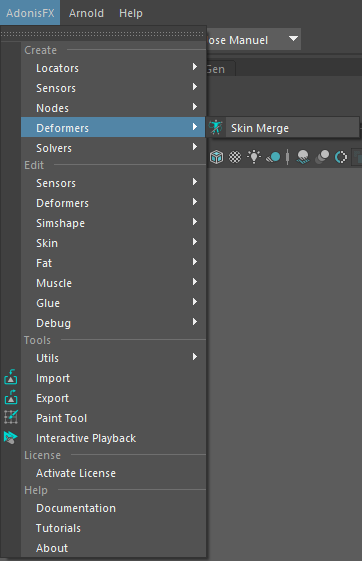
Task: Open the Manuel workspace dropdown
Action: [x=254, y=39]
